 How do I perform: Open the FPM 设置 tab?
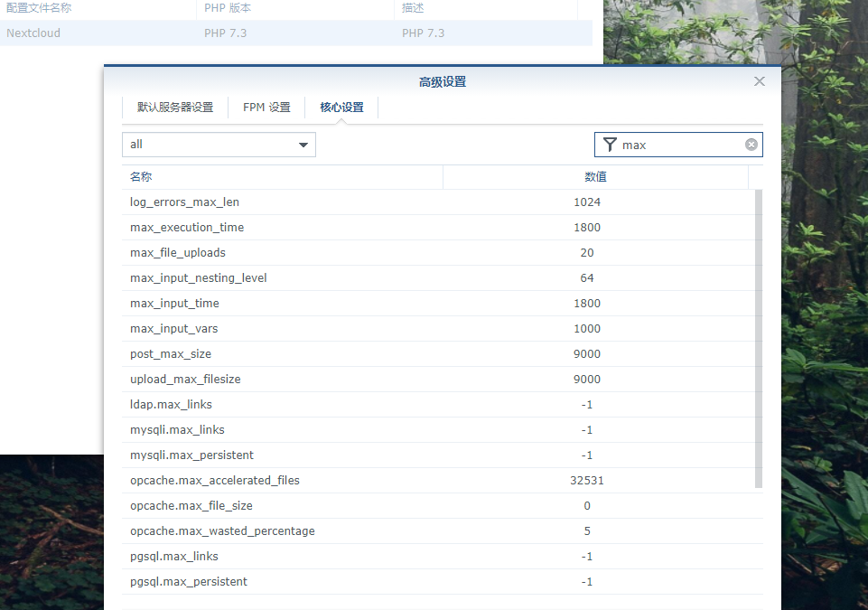[x=266, y=106]
